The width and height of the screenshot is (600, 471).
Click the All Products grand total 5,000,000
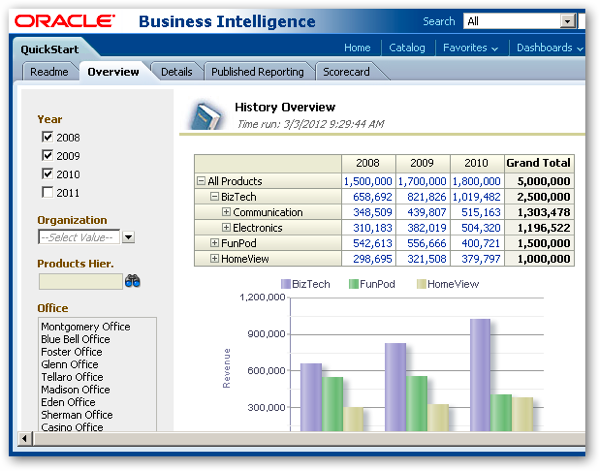pos(543,181)
